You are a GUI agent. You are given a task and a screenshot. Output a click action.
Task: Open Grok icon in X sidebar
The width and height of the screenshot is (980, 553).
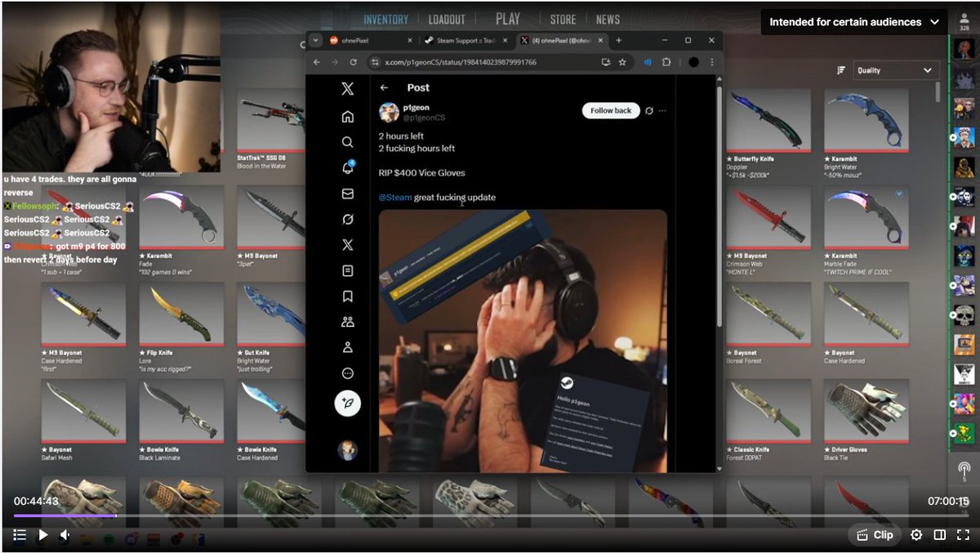click(347, 219)
